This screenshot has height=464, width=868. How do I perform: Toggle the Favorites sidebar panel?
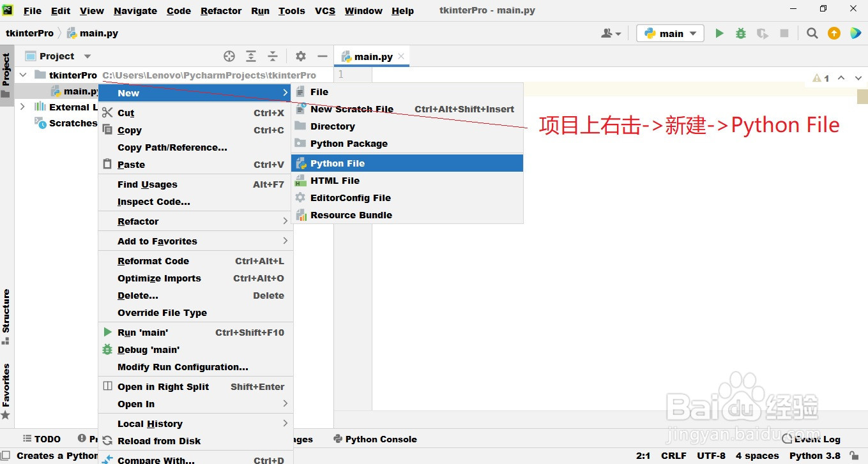[x=6, y=388]
